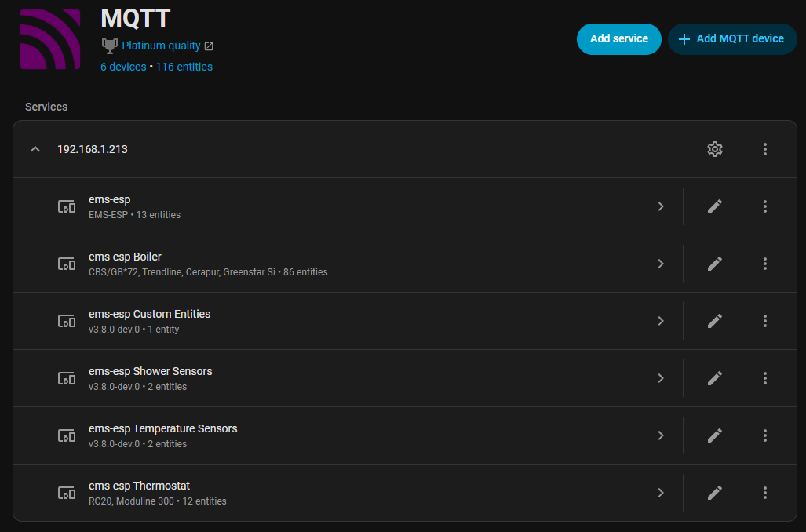Open three-dot menu for 192.168.1.213 service
This screenshot has width=806, height=532.
click(x=765, y=149)
